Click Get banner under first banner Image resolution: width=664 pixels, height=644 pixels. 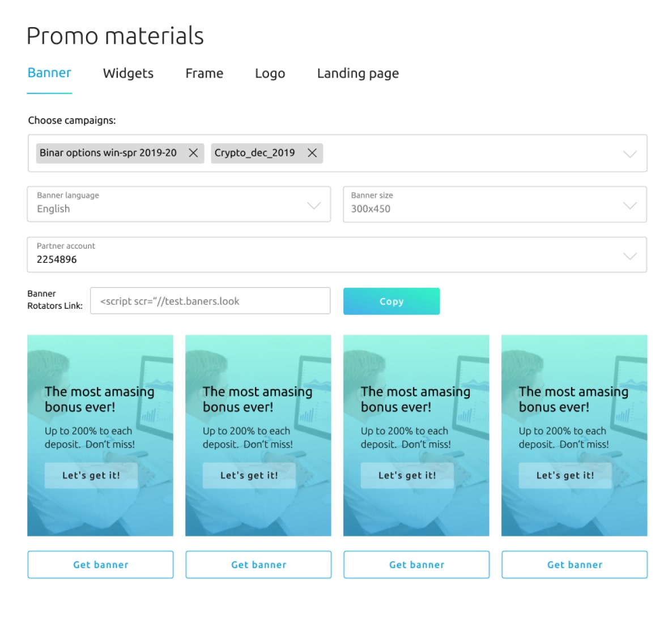(100, 565)
